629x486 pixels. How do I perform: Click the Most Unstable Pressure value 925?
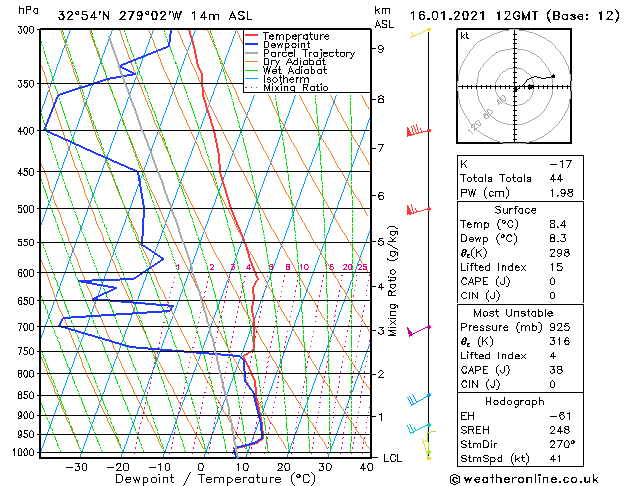[560, 327]
